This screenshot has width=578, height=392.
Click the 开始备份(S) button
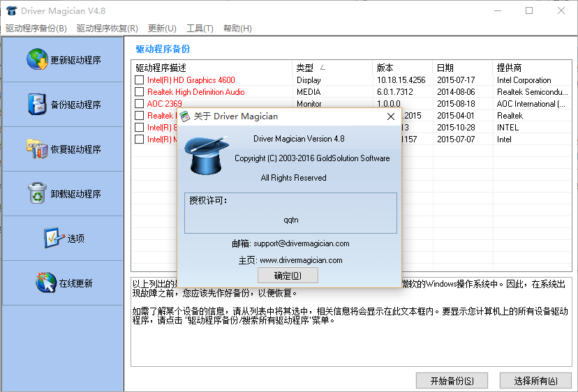(452, 381)
